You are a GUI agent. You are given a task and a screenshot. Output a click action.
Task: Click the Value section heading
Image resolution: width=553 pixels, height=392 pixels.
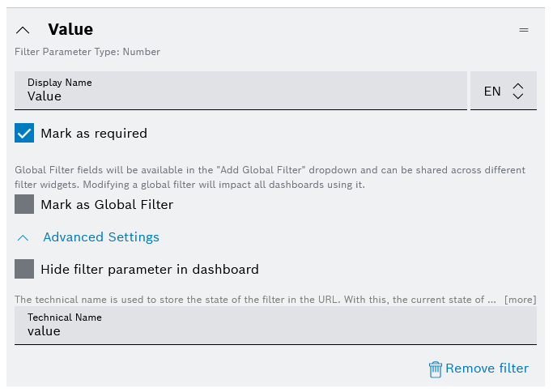click(70, 30)
